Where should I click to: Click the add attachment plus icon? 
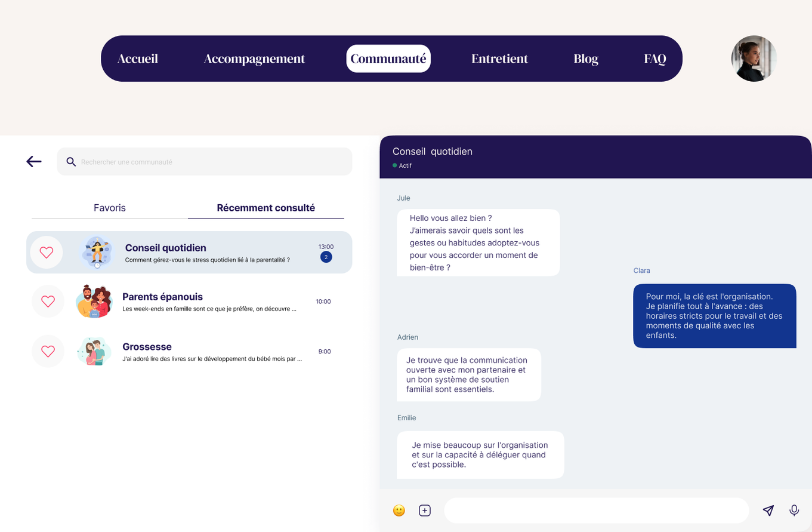pyautogui.click(x=425, y=511)
